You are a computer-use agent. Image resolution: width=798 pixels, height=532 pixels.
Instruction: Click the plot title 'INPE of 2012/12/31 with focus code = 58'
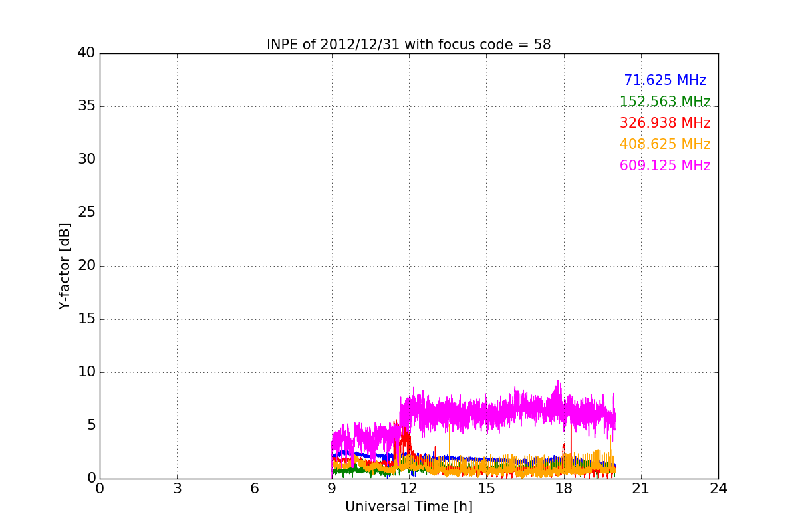coord(408,45)
